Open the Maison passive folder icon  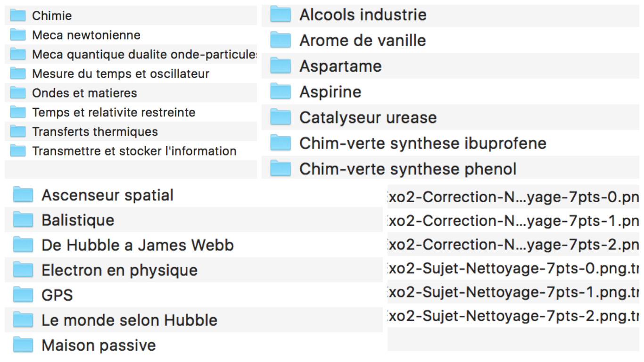click(23, 345)
